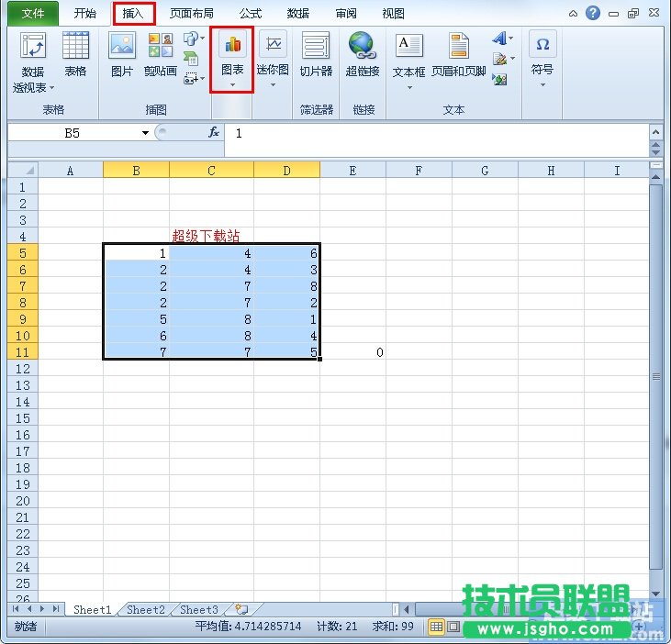Click cell B5 containing 1
Screen dimensions: 671x644
click(x=137, y=253)
